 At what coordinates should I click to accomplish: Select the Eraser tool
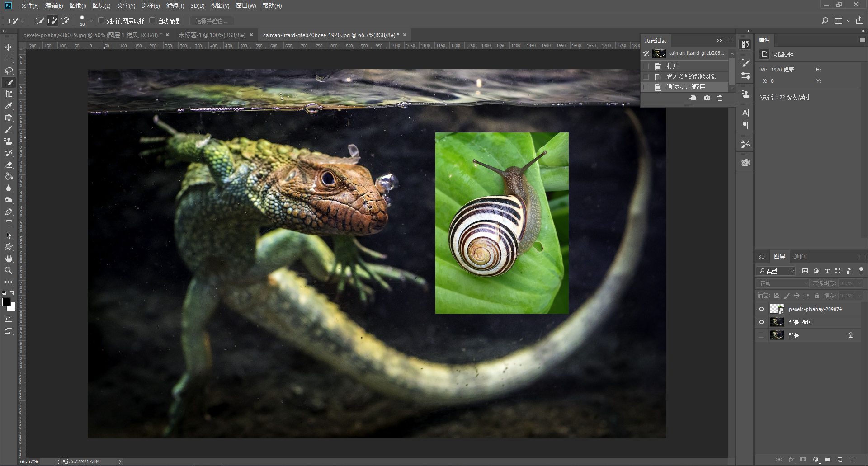9,165
